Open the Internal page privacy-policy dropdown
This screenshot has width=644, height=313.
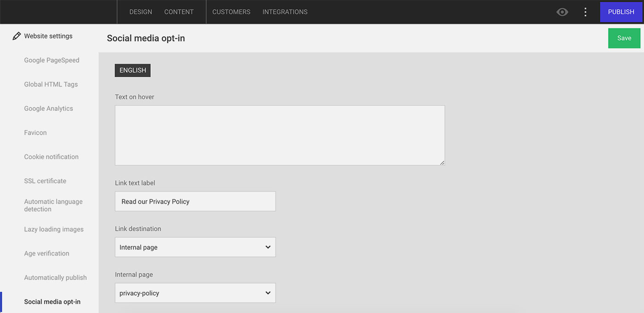click(195, 293)
